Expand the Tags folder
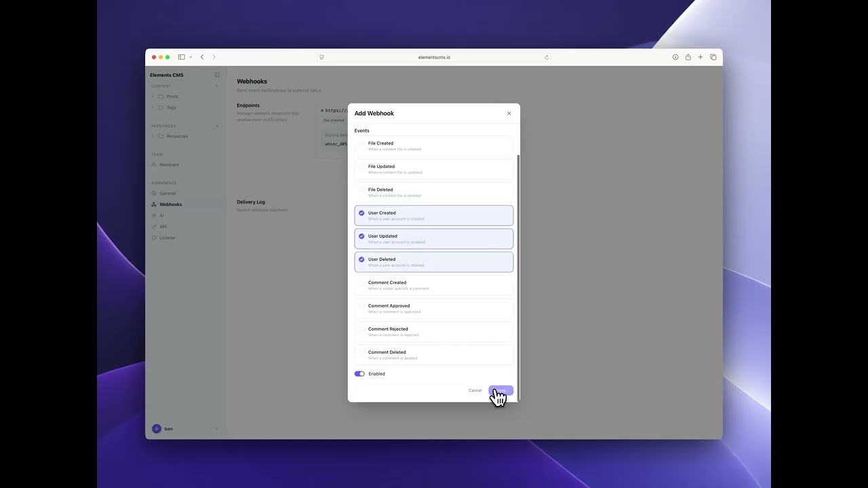The image size is (868, 488). [x=153, y=107]
